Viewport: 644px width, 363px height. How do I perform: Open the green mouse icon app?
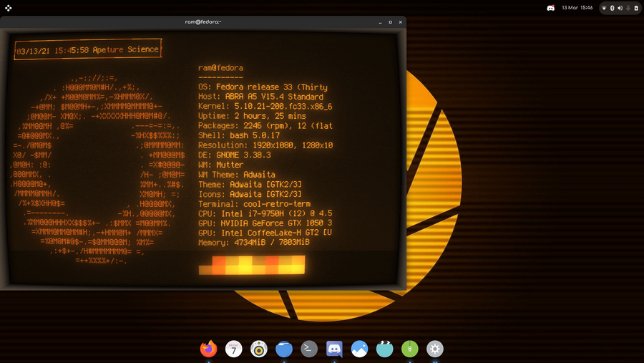pos(409,349)
